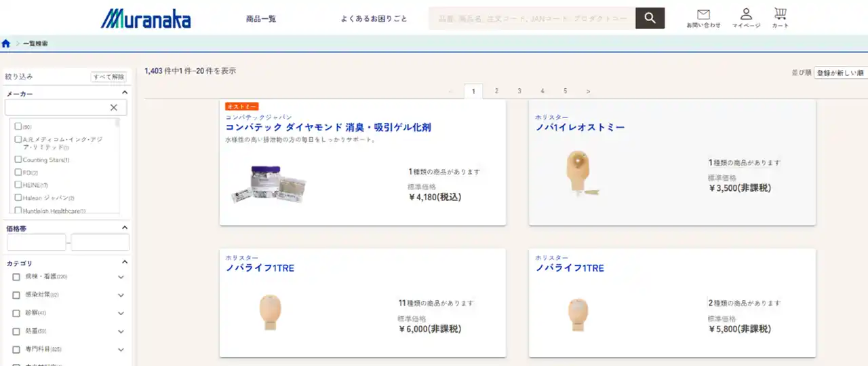Open the 並び順 sort order dropdown
Viewport: 868px width, 366px height.
841,73
